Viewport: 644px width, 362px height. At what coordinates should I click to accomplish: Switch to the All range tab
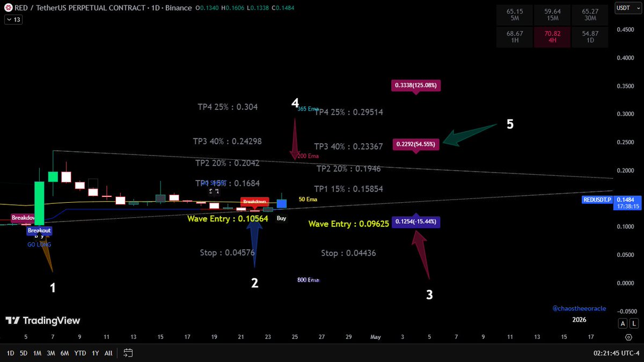click(x=108, y=353)
